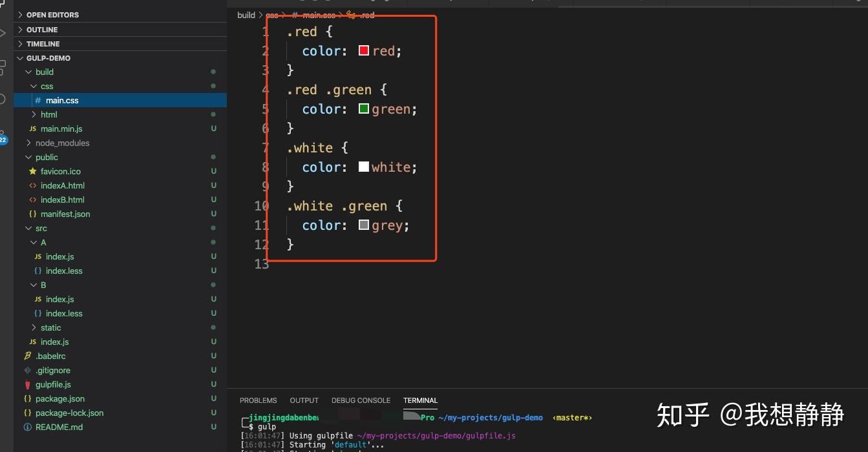The image size is (868, 452).
Task: Expand the OUTLINE section
Action: [x=41, y=29]
